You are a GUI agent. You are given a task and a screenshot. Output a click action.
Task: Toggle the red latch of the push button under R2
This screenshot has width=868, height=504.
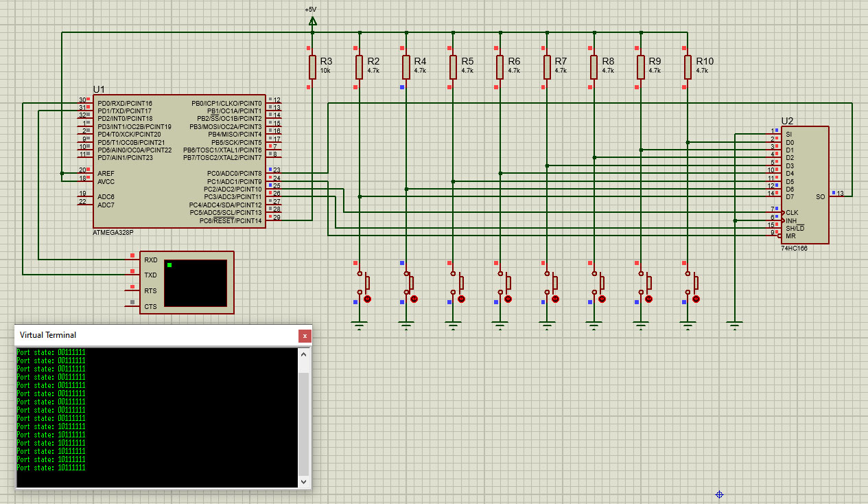pyautogui.click(x=367, y=299)
